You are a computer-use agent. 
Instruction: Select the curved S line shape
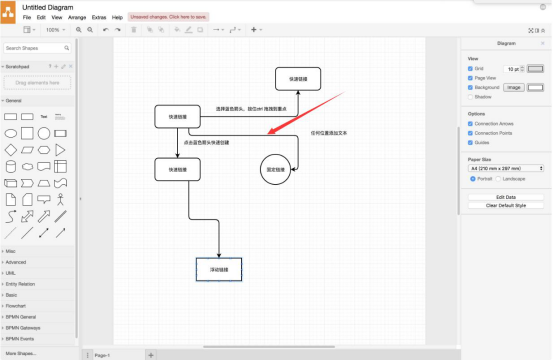(x=11, y=216)
